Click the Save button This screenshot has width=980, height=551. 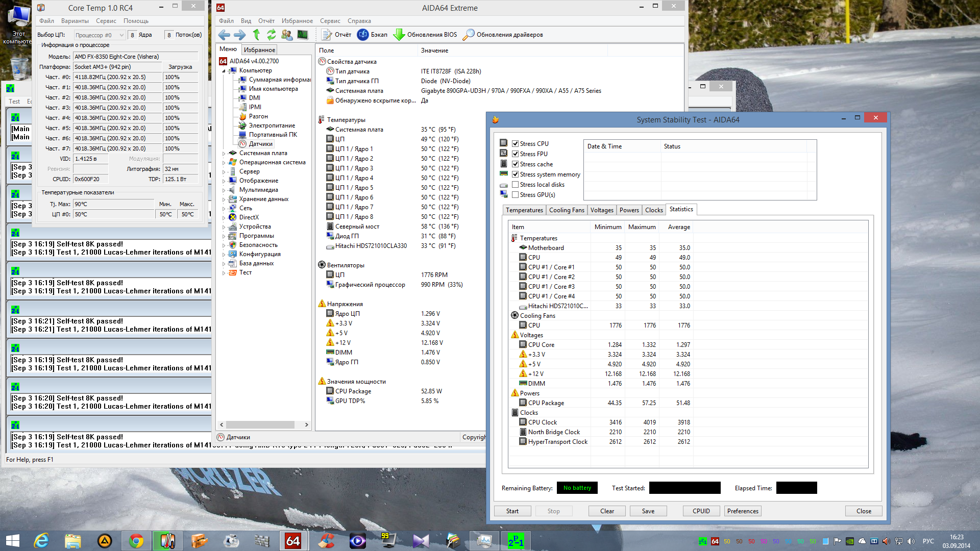pos(648,511)
